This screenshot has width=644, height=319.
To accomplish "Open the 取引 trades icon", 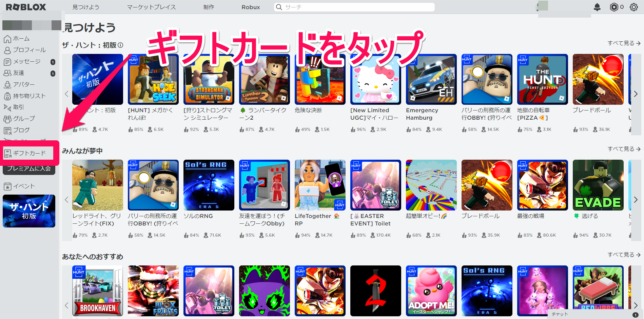I will pyautogui.click(x=7, y=107).
